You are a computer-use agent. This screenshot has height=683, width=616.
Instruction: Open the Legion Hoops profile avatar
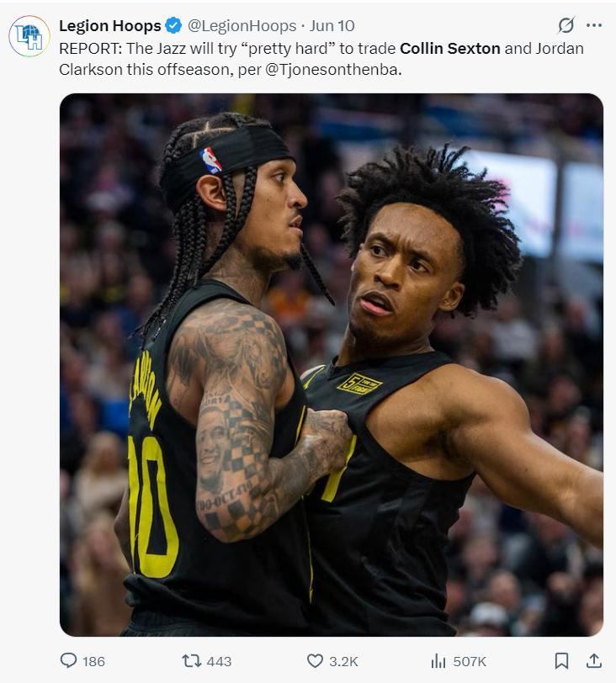tap(29, 36)
